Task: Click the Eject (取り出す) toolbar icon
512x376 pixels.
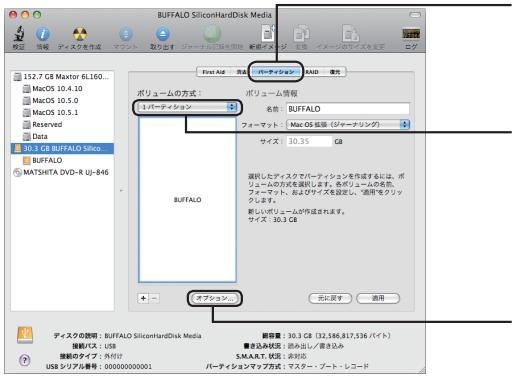Action: [x=162, y=34]
